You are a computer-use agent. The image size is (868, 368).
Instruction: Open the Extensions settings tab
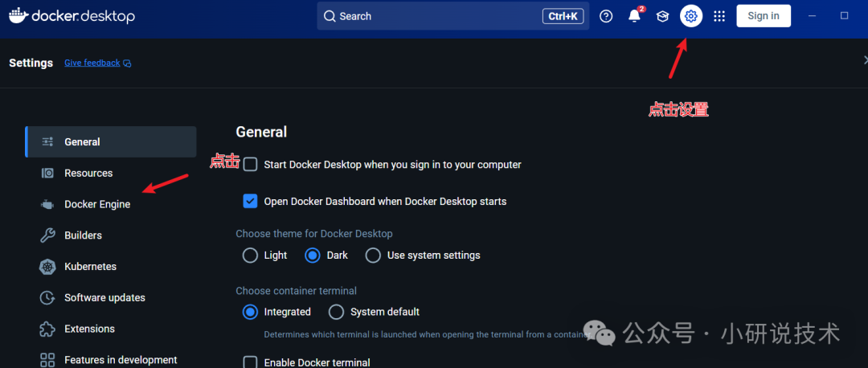point(111,329)
